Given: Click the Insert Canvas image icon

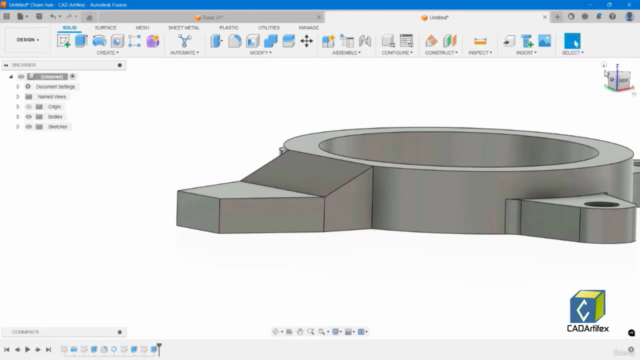Looking at the screenshot, I should point(545,41).
